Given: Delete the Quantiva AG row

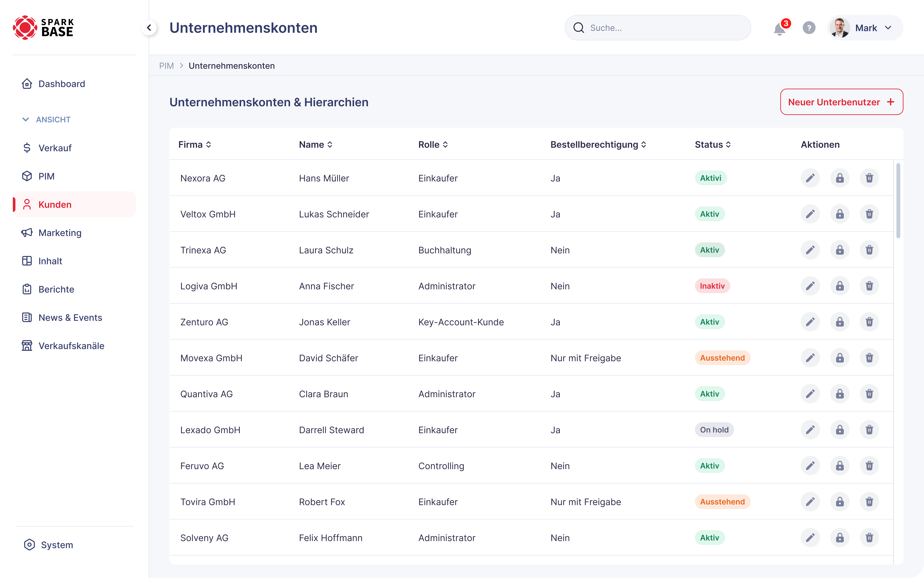Looking at the screenshot, I should [x=869, y=394].
